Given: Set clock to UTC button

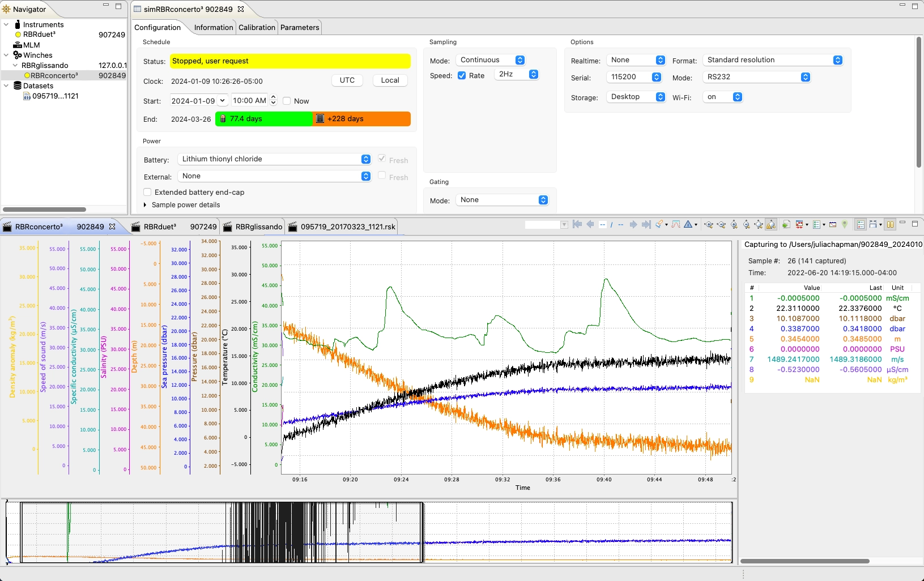Looking at the screenshot, I should (x=347, y=80).
